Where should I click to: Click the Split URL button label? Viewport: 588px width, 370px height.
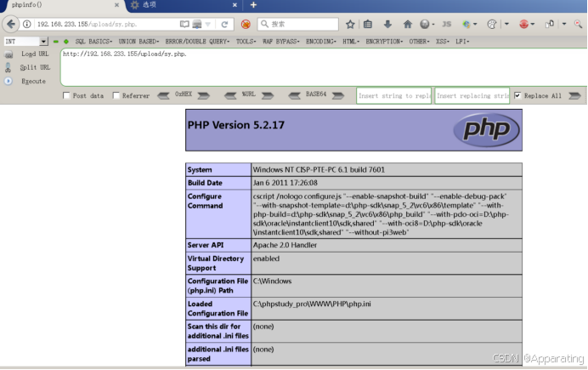[35, 67]
